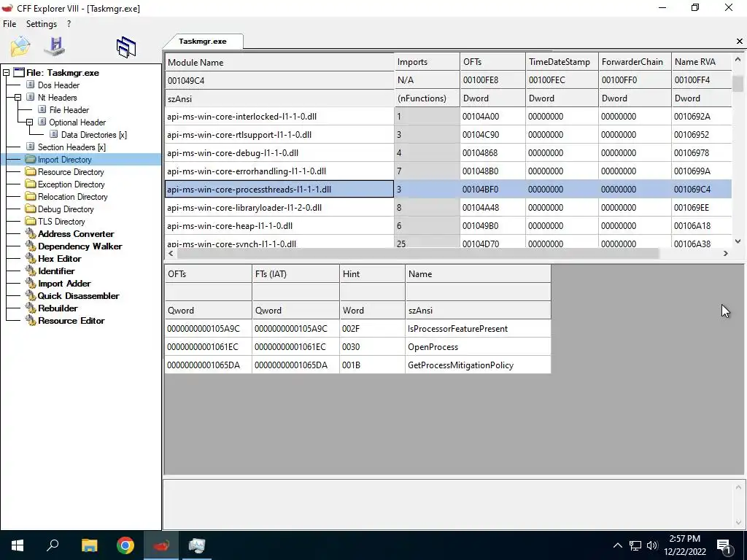The width and height of the screenshot is (747, 560).
Task: Click the 001069C4 Name RVA cell
Action: pyautogui.click(x=701, y=190)
